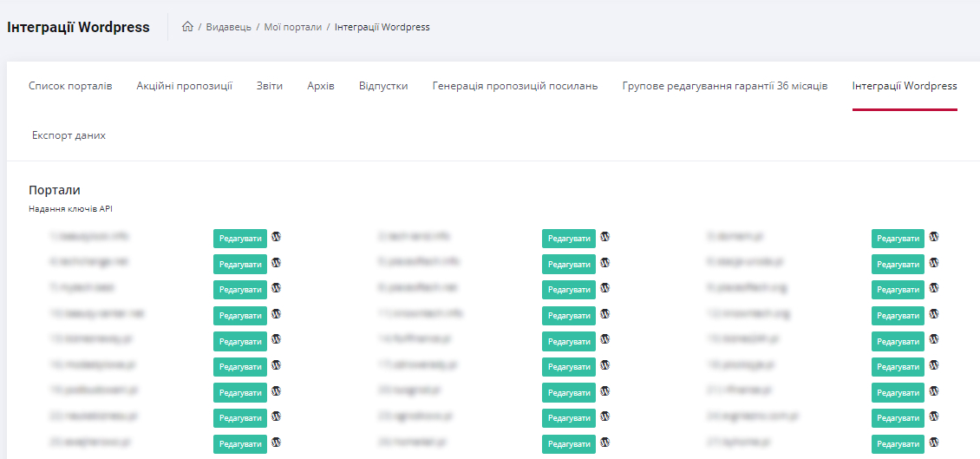Click WordPress icon for portal number 9

click(x=934, y=288)
